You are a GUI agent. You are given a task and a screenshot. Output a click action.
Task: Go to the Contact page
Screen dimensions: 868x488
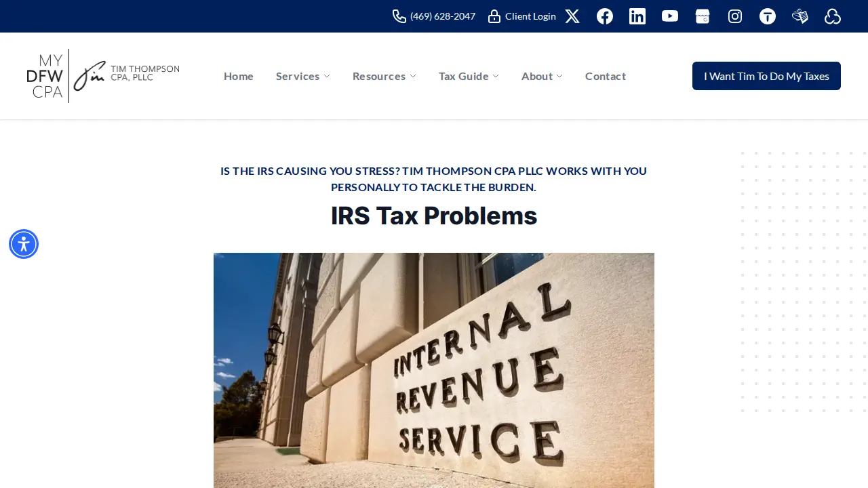606,76
